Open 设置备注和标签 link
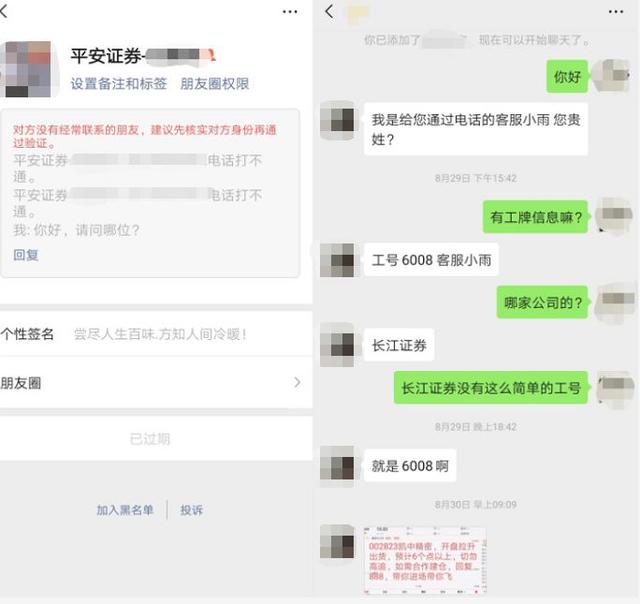 pyautogui.click(x=119, y=84)
